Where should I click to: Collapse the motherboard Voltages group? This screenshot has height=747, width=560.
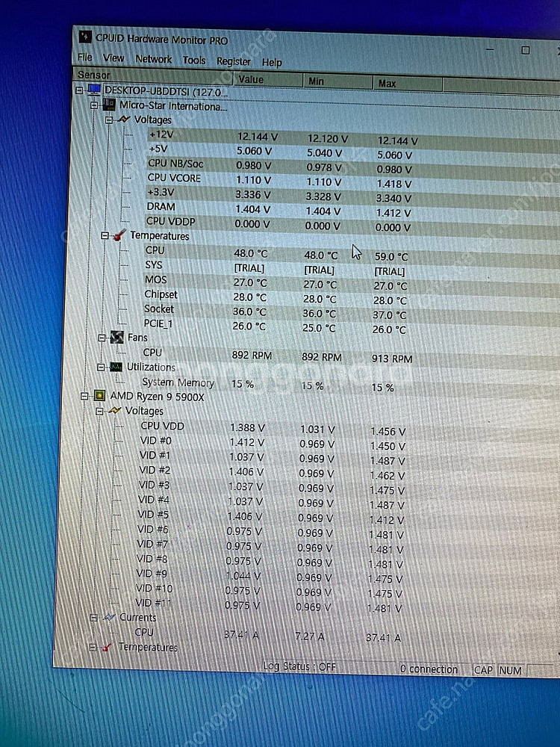pyautogui.click(x=108, y=120)
